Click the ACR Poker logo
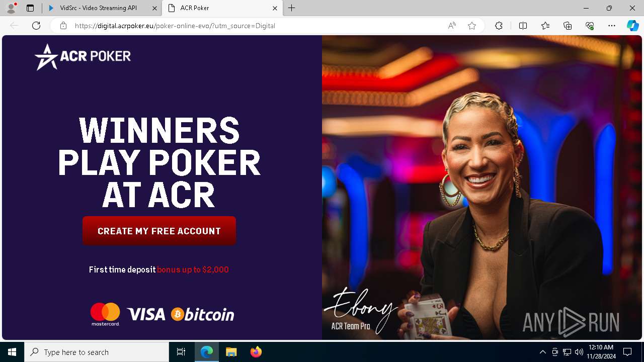Screen dimensions: 644x362 [x=83, y=56]
